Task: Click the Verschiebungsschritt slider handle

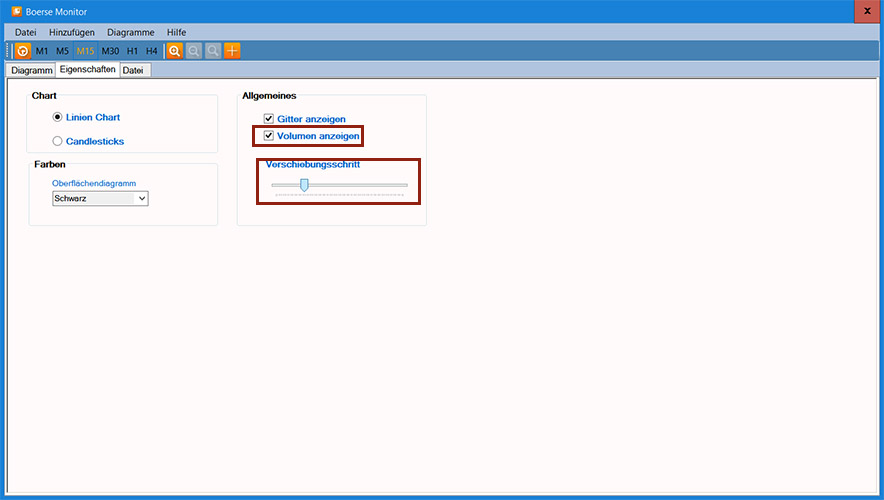Action: (x=304, y=184)
